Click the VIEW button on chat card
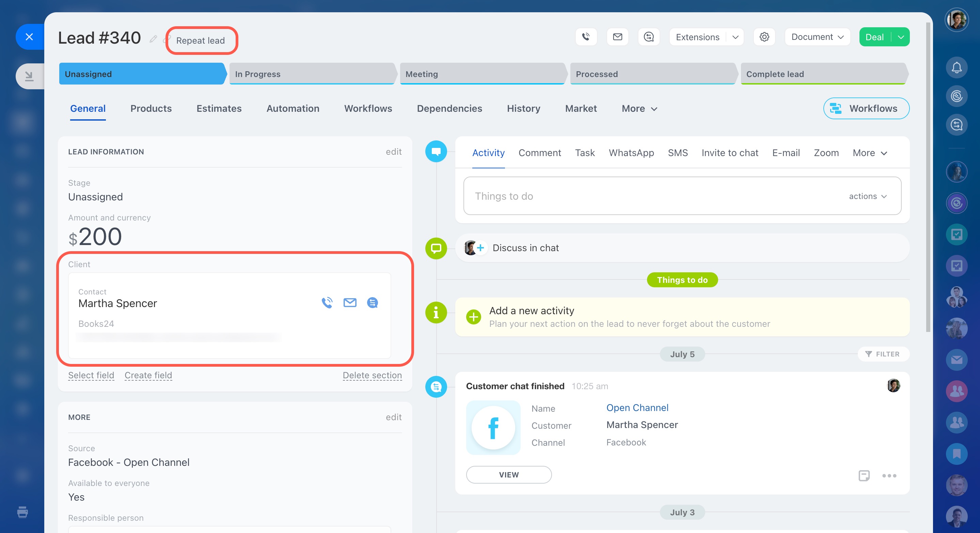 point(509,475)
